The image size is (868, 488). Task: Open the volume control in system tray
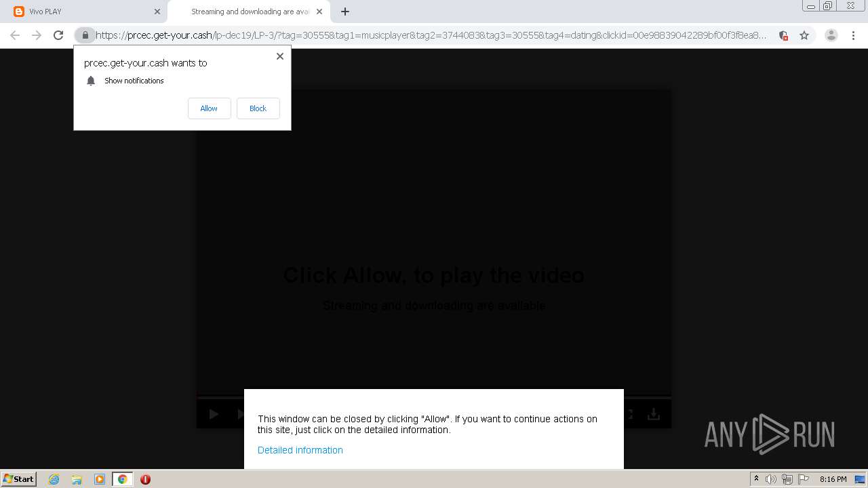coord(770,479)
